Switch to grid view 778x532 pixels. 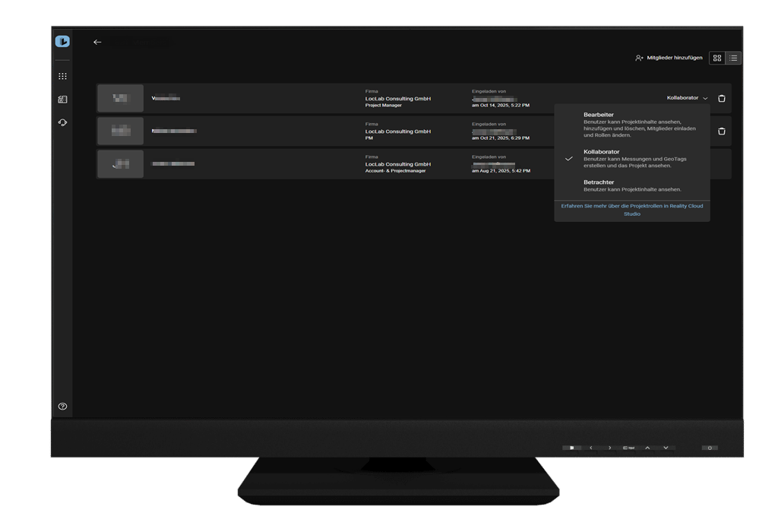tap(717, 58)
